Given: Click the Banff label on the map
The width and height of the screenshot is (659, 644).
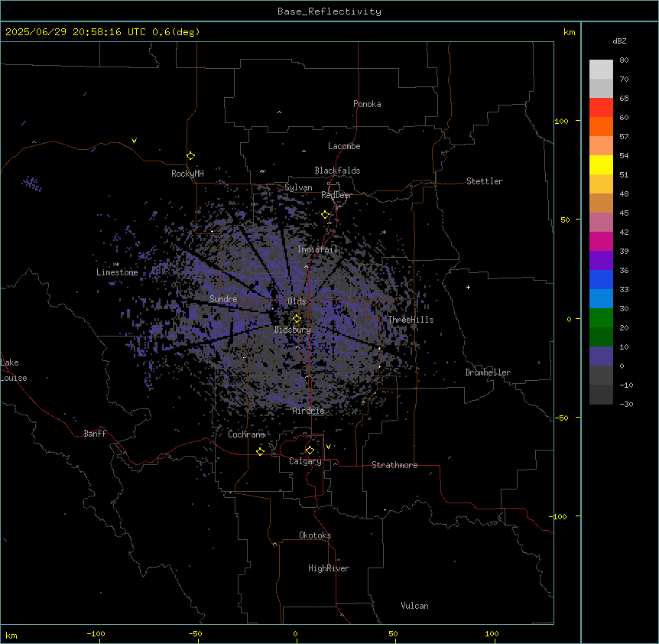Looking at the screenshot, I should coord(95,434).
